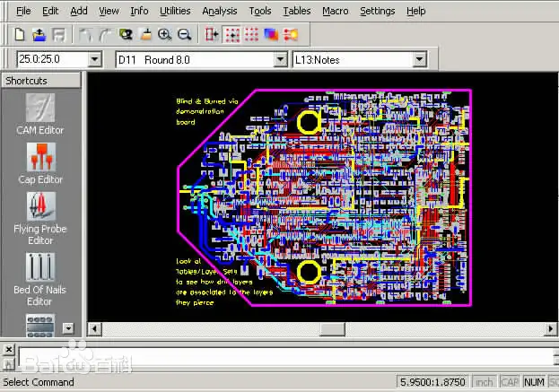Click the Zoom In magnifier icon
This screenshot has height=392, width=559.
[164, 35]
